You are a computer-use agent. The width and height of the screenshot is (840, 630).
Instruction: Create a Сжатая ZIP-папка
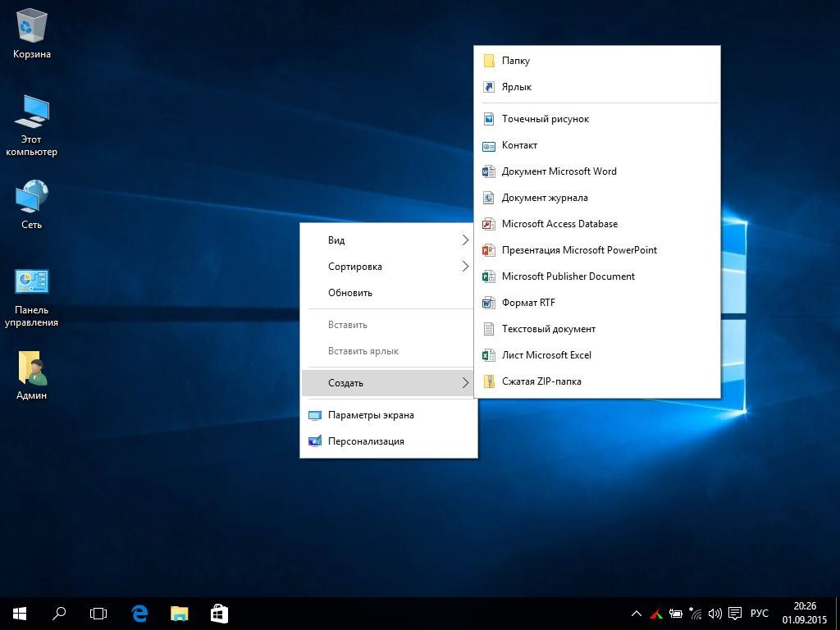click(x=597, y=381)
